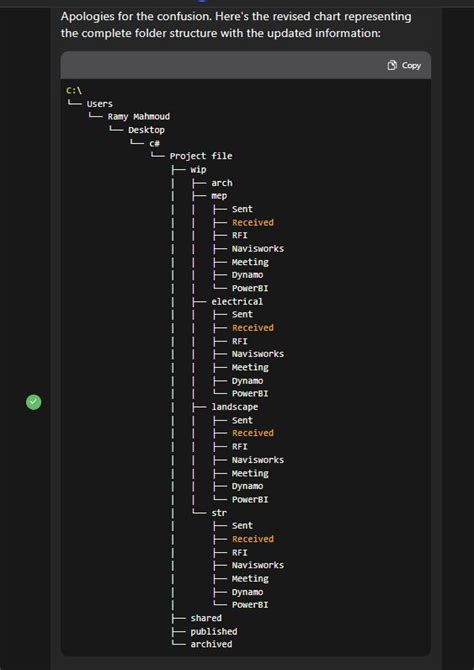The width and height of the screenshot is (474, 670).
Task: Click the green checkmark status icon
Action: click(34, 403)
